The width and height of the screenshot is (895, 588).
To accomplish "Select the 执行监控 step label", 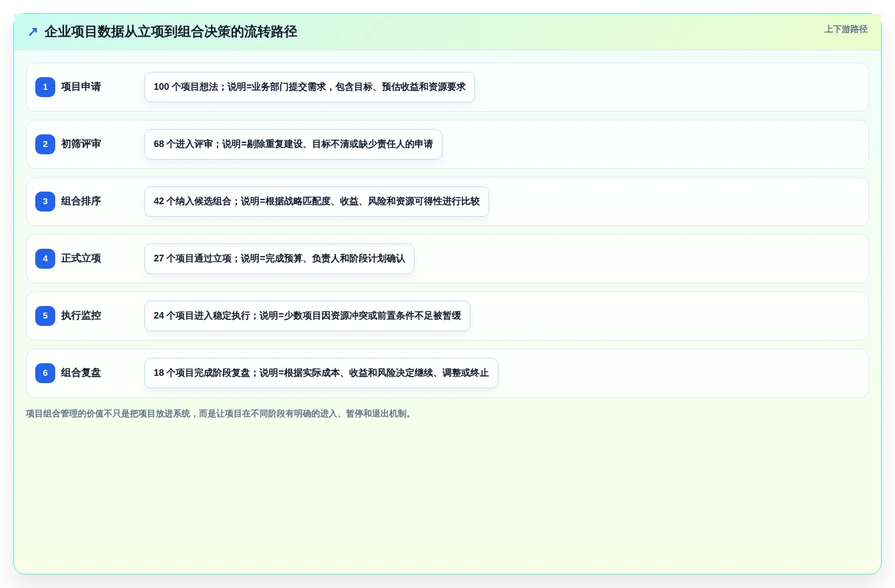I will click(x=81, y=316).
